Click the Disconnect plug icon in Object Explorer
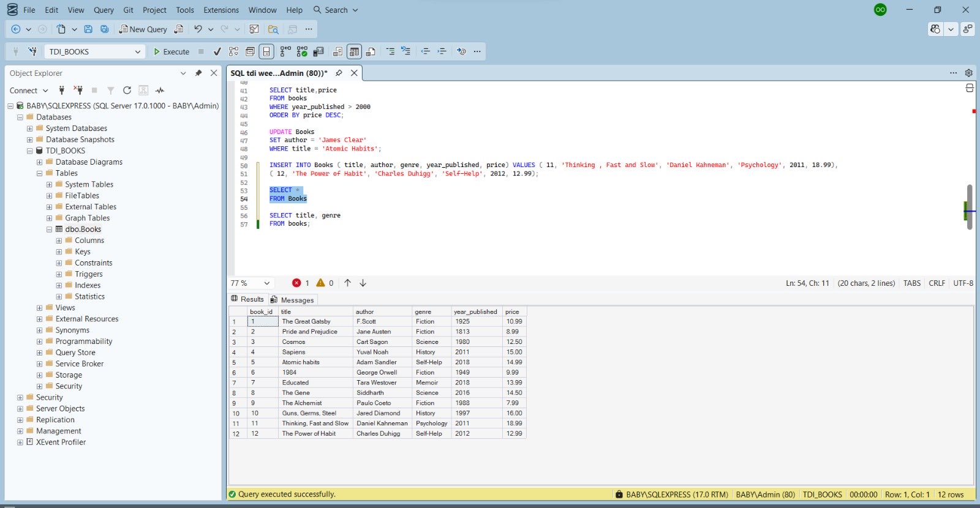Screen dimensions: 980x508 click(x=78, y=91)
